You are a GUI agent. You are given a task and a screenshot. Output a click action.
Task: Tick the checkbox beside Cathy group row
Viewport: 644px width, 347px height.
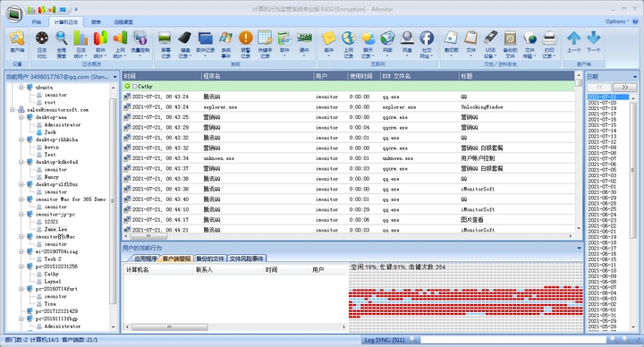tap(135, 86)
